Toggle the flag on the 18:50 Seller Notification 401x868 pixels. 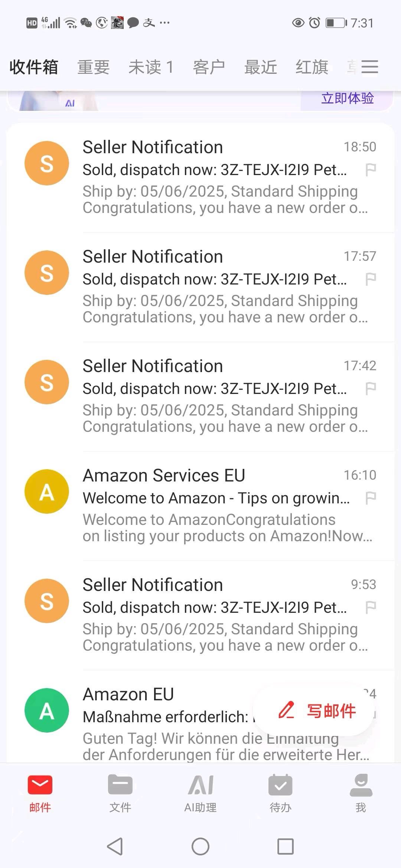click(371, 170)
